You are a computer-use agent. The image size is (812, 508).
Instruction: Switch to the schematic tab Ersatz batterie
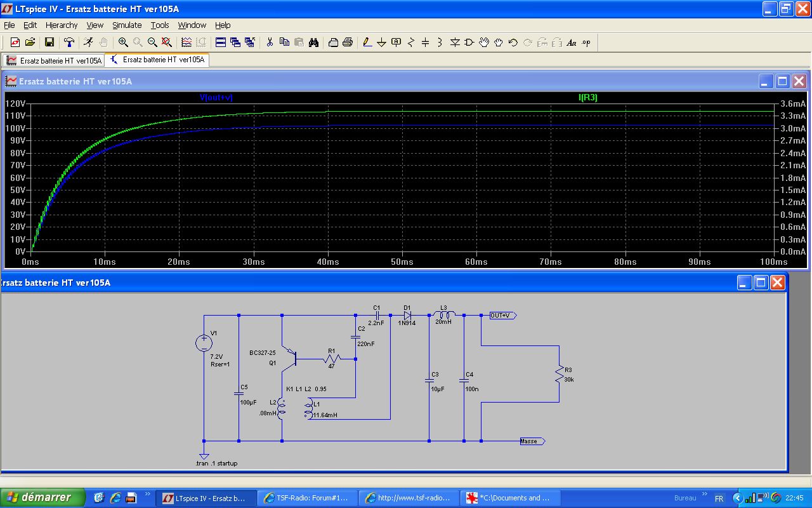[x=157, y=60]
